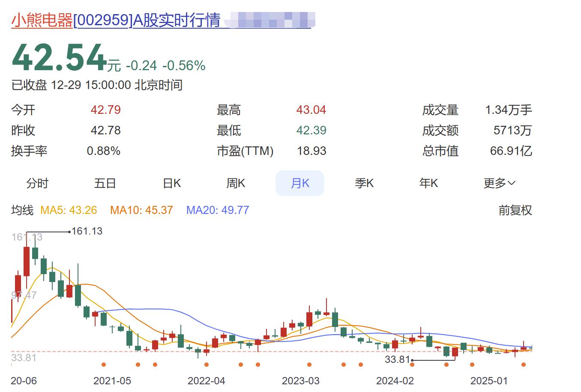Open the 小熊电器 stock name link
Screen dimensions: 581x392
coord(42,20)
